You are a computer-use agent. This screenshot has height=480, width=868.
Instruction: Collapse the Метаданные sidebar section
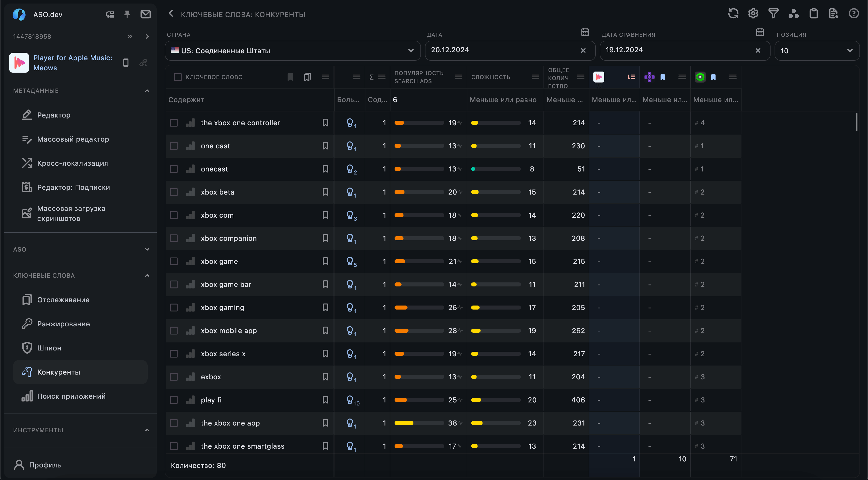(147, 91)
